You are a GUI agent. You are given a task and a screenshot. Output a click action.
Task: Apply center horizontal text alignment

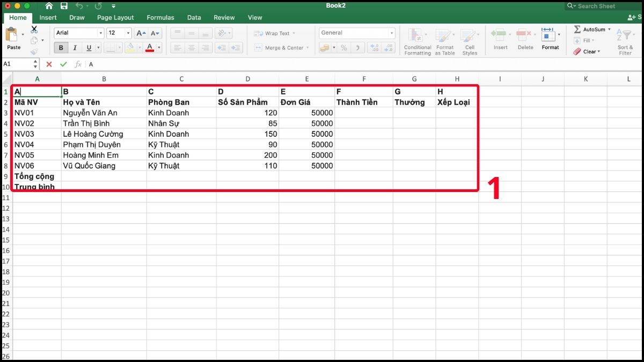[191, 48]
